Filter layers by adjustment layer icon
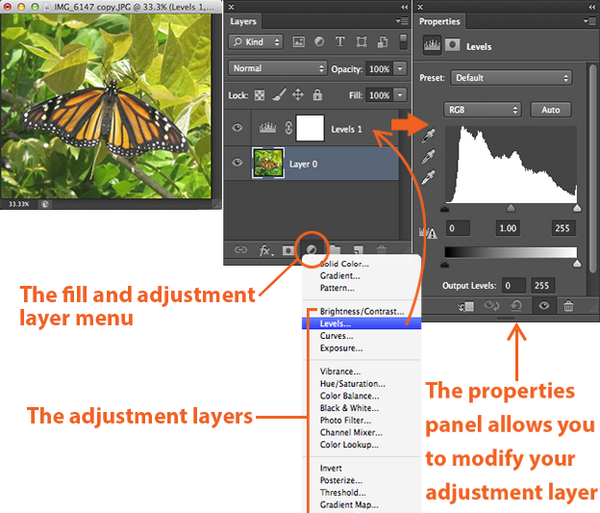Screen dimensions: 600x513 coord(319,41)
